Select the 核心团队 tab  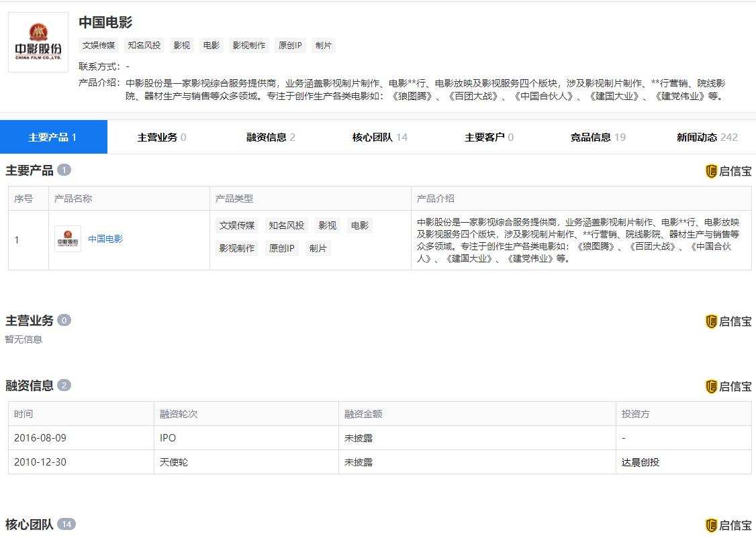(376, 136)
